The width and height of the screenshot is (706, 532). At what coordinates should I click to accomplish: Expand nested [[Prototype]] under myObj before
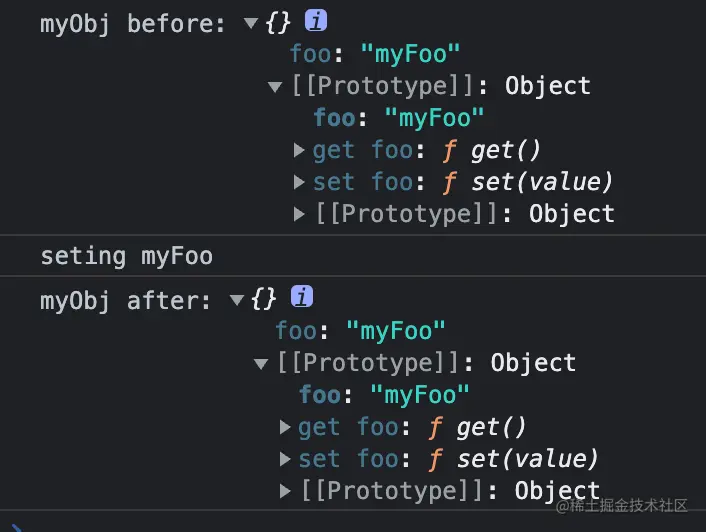tap(299, 214)
